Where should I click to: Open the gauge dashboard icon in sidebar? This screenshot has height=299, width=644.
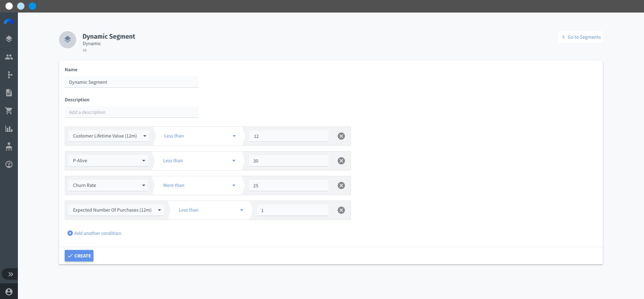click(x=9, y=164)
